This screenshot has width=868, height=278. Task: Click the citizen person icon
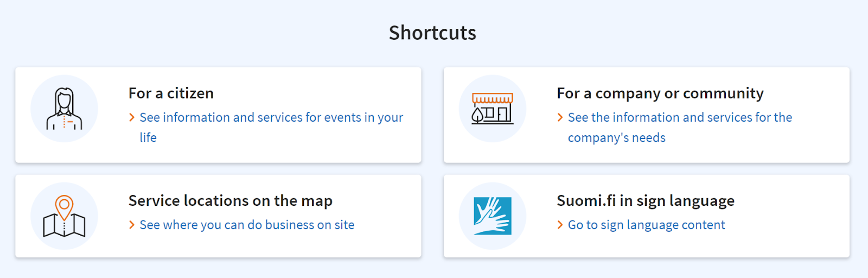point(64,109)
